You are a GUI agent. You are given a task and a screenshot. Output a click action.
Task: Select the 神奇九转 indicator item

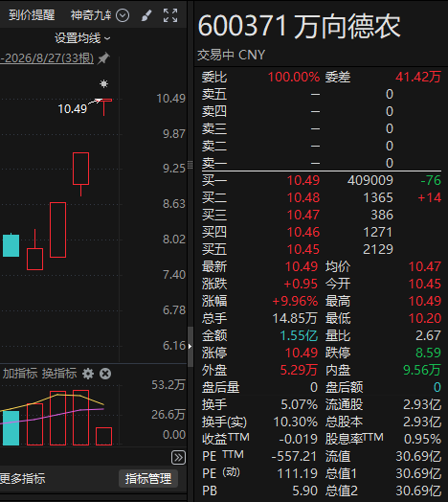pyautogui.click(x=91, y=15)
